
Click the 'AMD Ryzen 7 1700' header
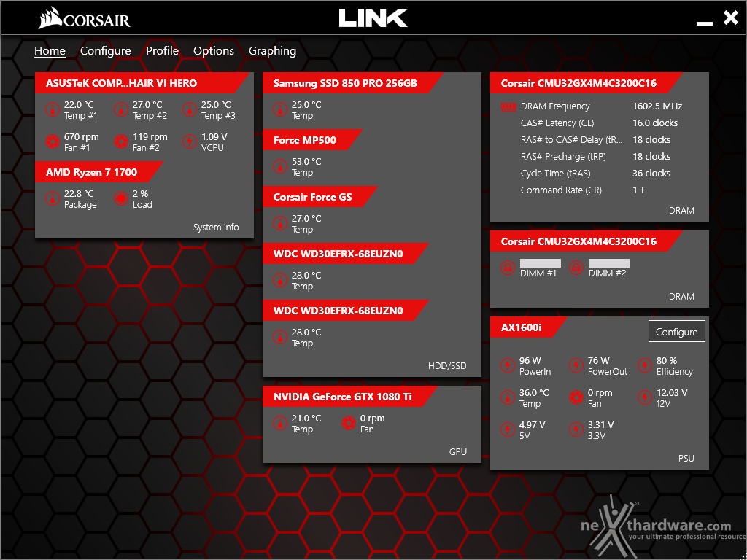pos(98,172)
